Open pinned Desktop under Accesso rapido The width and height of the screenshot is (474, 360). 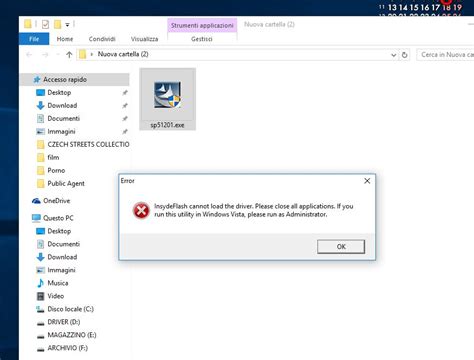click(x=59, y=92)
